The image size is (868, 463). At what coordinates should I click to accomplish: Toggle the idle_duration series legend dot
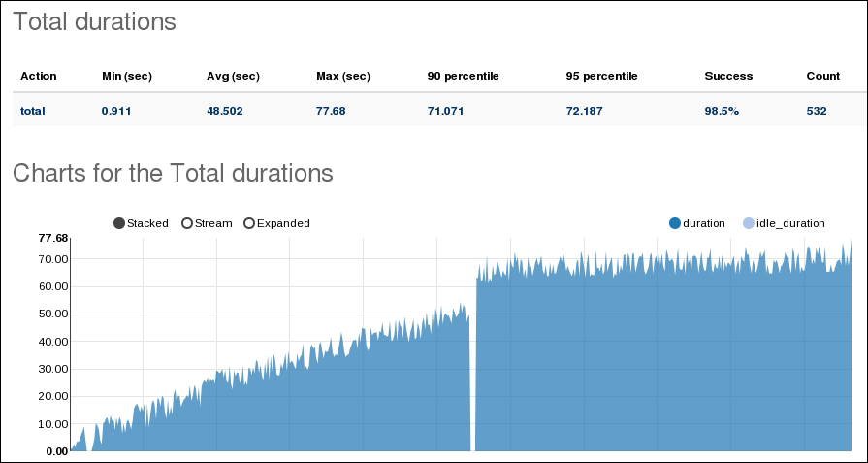(748, 223)
